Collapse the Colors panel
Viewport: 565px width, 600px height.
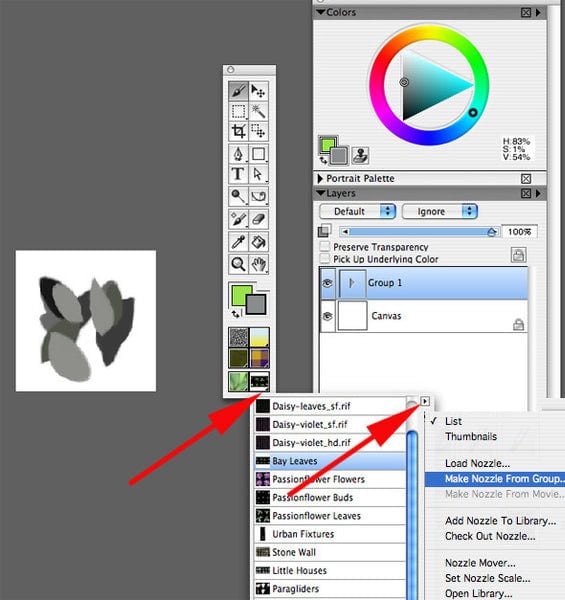pos(321,12)
